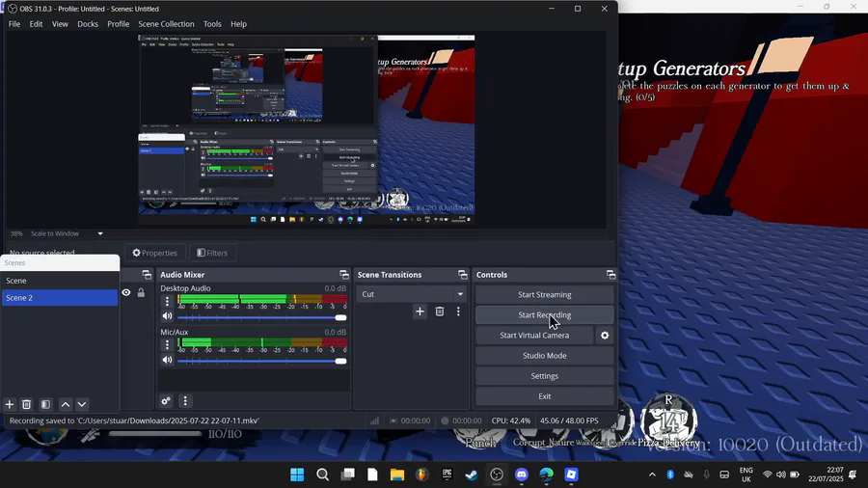Open Mic/Aux three-dot options menu
The image size is (868, 488).
pyautogui.click(x=167, y=344)
